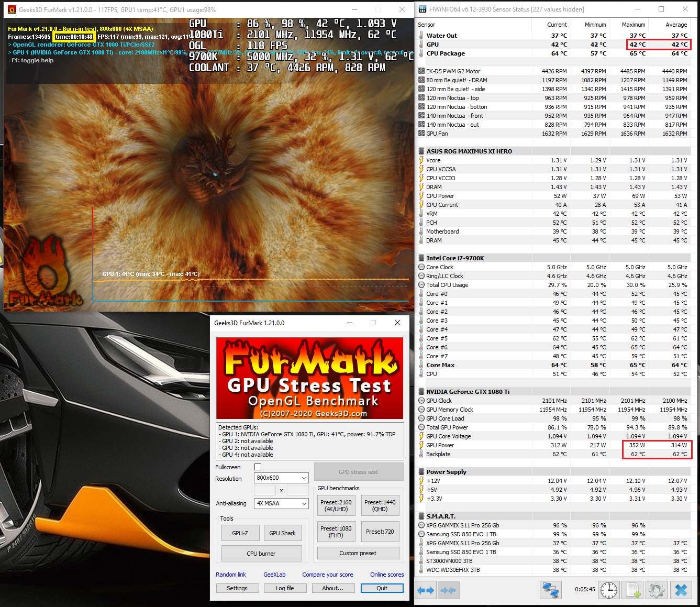Click the thermometer icon beside Backplate

[421, 454]
